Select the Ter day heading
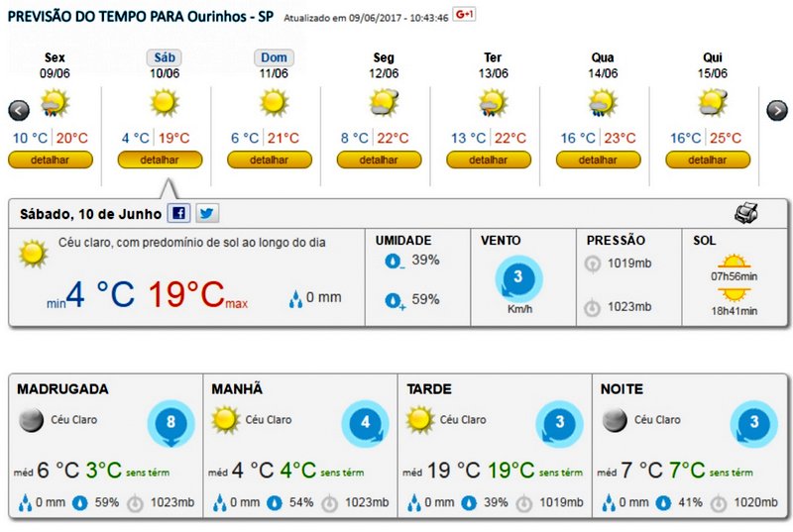Screen dimensions: 793x532 coord(493,57)
